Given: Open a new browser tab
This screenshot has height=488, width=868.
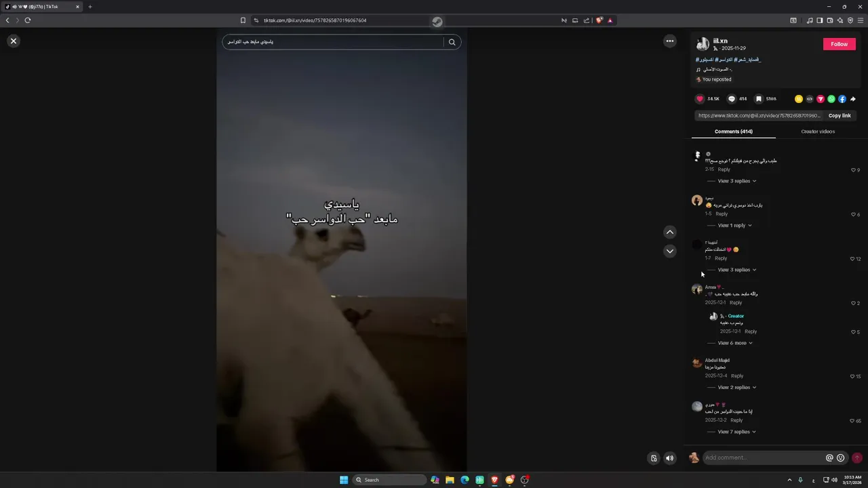Looking at the screenshot, I should coord(90,7).
